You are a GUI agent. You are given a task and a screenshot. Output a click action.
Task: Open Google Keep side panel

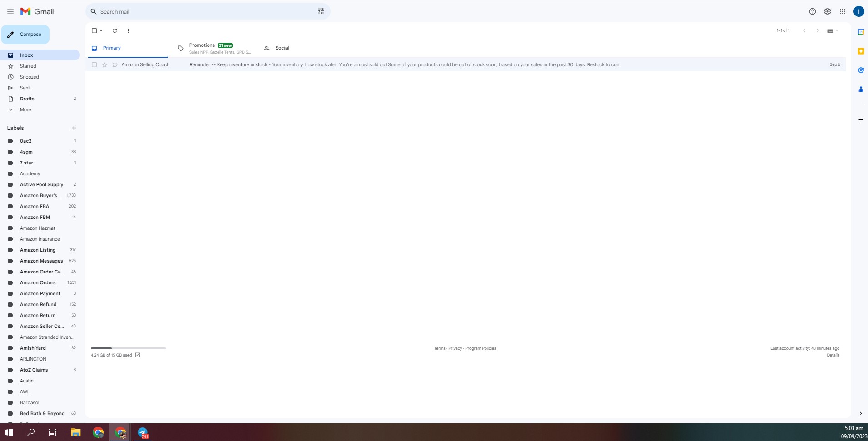pos(861,51)
